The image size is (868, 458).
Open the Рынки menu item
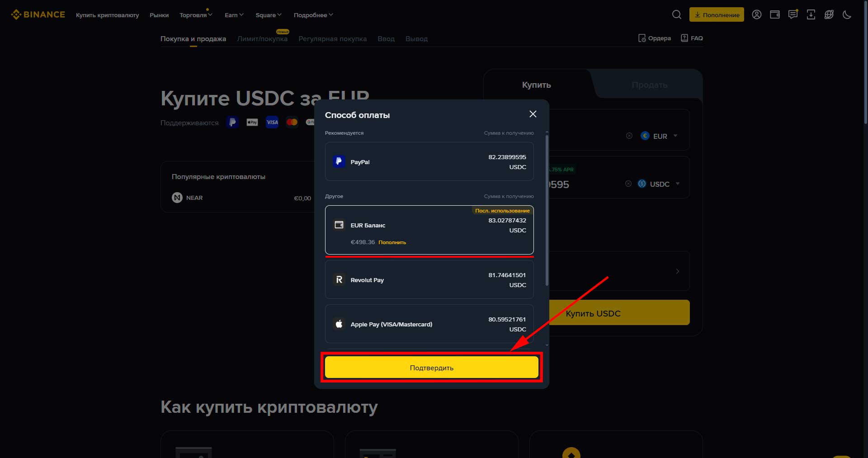[x=159, y=15]
